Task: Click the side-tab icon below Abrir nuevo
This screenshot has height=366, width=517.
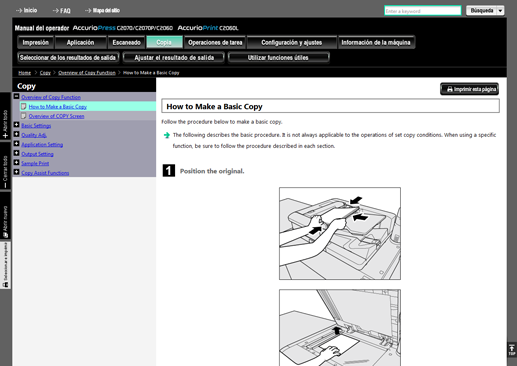Action: coord(5,284)
